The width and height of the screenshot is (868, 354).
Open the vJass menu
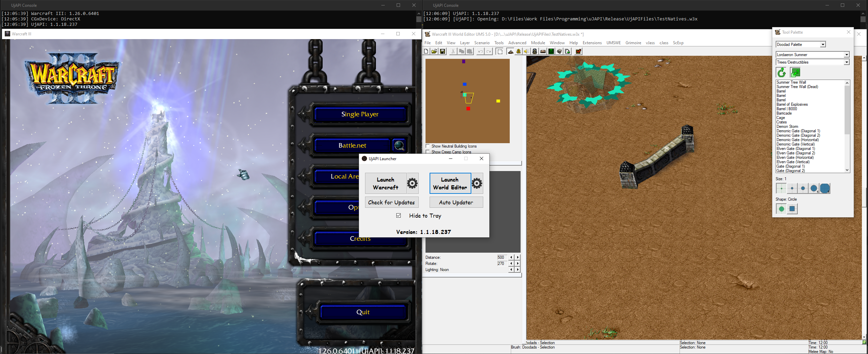(x=650, y=43)
